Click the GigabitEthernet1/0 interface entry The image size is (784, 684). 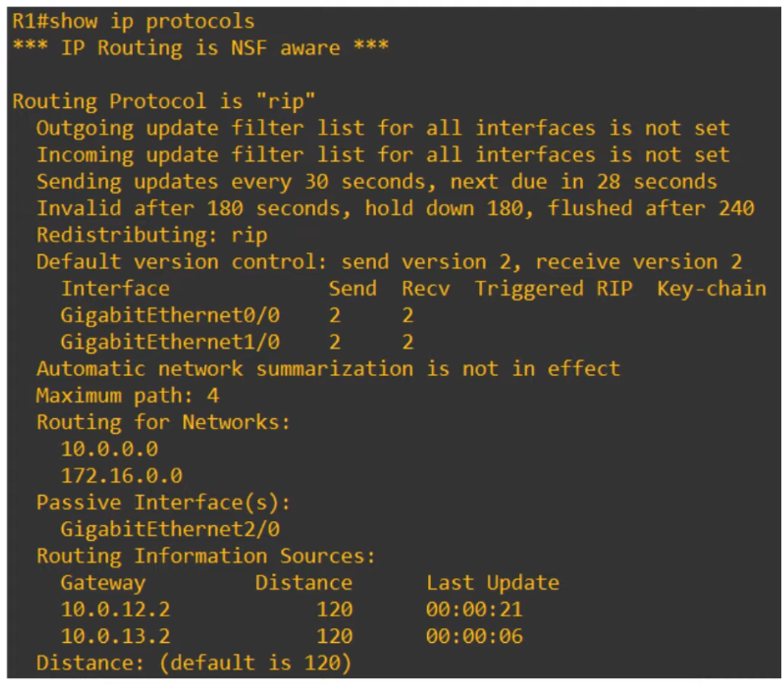point(170,342)
